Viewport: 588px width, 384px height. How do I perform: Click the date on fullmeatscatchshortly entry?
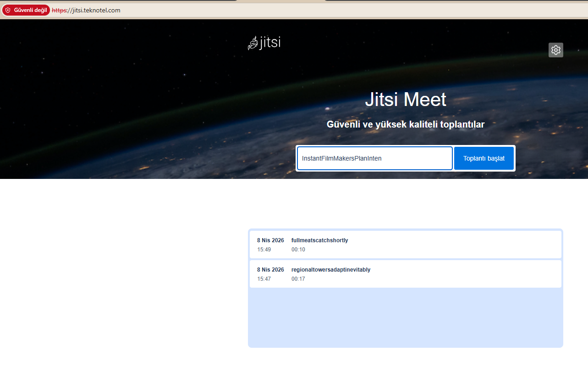coord(270,240)
